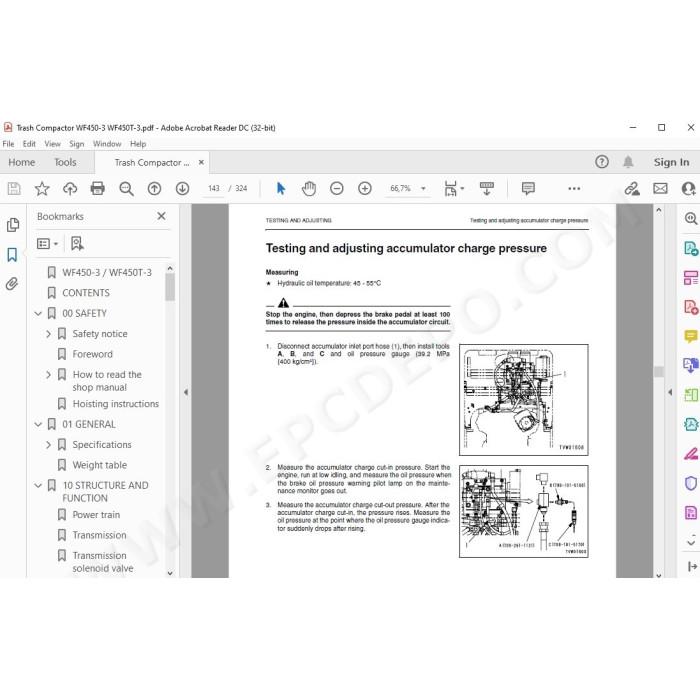
Task: Open the Export PDF tool in right pane
Action: pos(691,249)
